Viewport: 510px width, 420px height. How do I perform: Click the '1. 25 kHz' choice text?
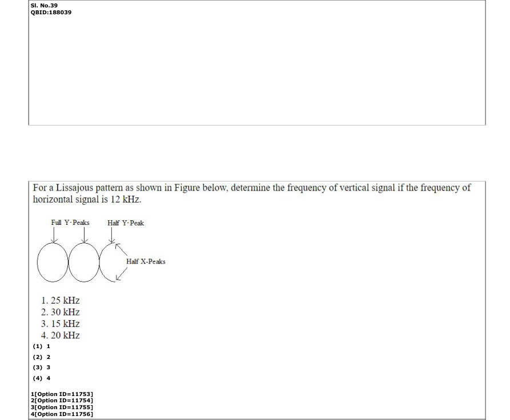pyautogui.click(x=61, y=300)
